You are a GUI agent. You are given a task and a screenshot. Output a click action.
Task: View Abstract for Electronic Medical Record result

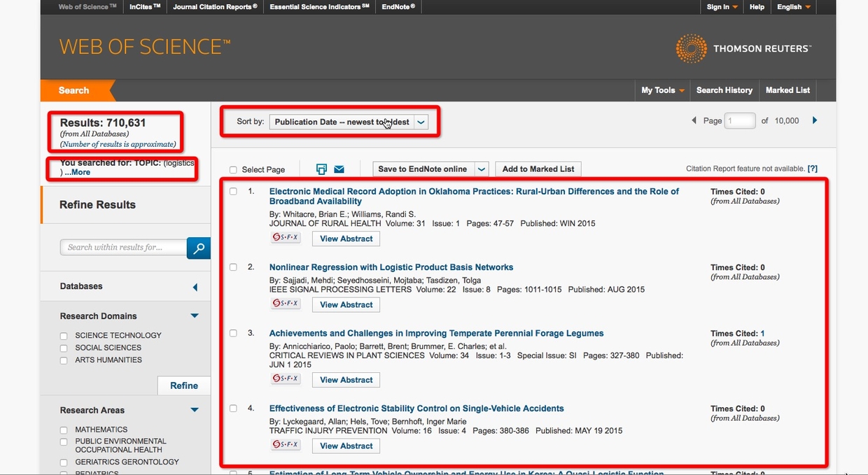(346, 239)
